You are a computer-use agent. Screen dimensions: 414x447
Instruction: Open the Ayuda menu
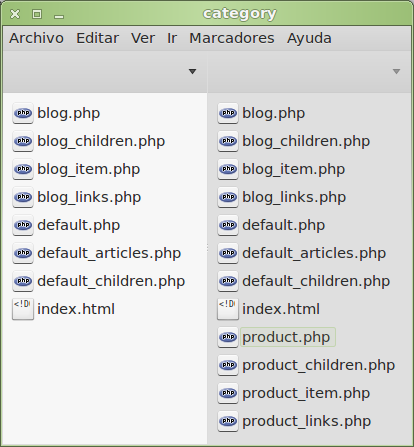(309, 38)
